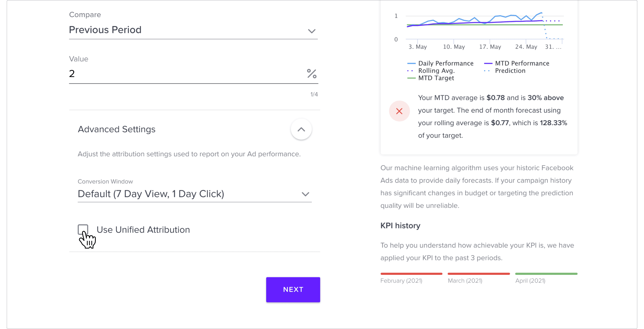Select the green April (2021) history bar
This screenshot has width=644, height=329.
[546, 274]
